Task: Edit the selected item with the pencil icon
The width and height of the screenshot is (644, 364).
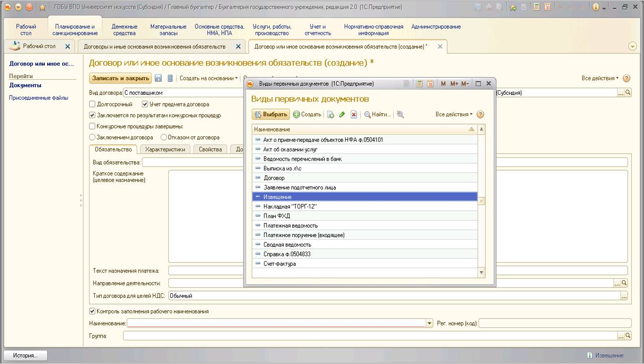Action: tap(342, 115)
